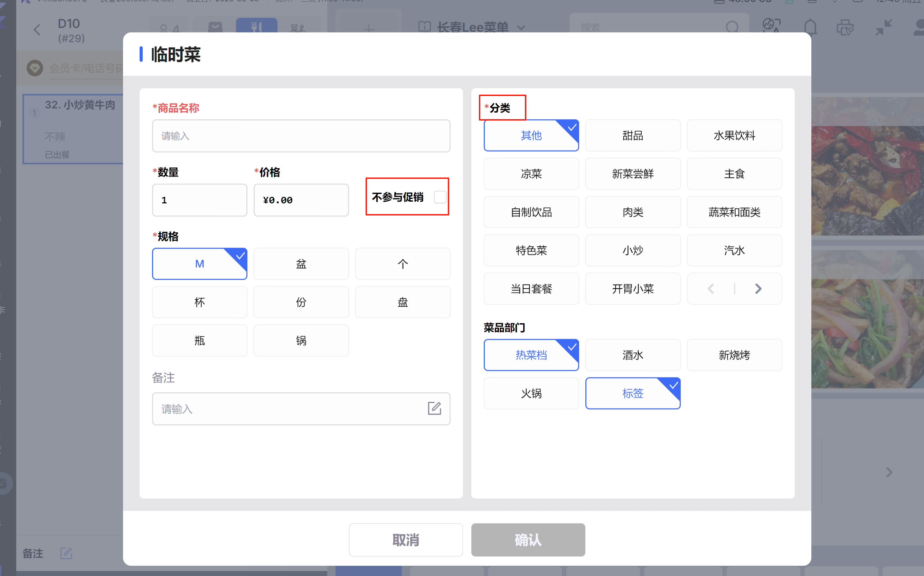924x576 pixels.
Task: Select the 火锅 department
Action: [531, 393]
